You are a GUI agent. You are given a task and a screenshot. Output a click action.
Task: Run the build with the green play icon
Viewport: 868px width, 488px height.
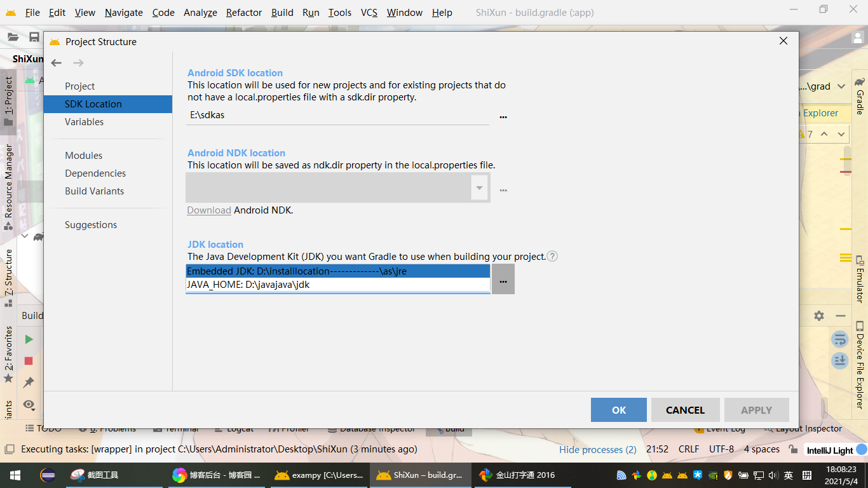tap(29, 339)
